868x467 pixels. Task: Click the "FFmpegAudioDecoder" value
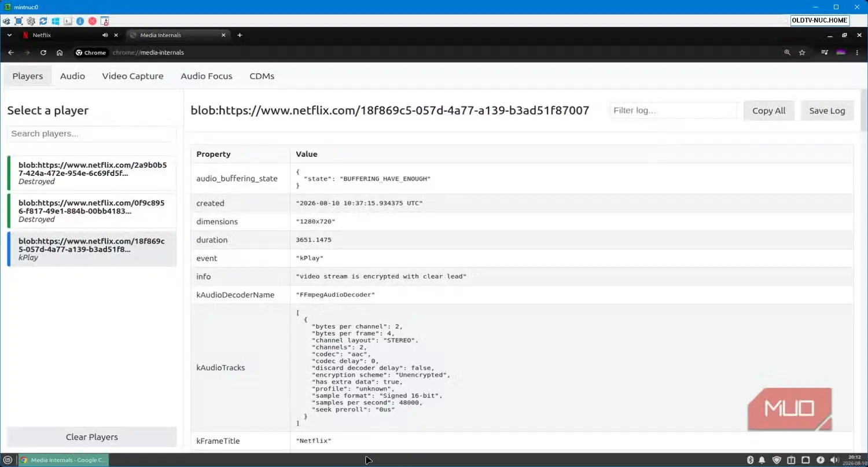point(336,295)
